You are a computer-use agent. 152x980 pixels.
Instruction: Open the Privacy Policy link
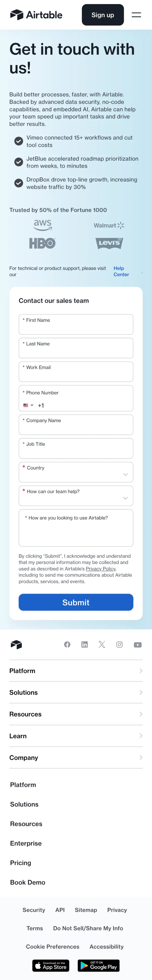click(101, 569)
